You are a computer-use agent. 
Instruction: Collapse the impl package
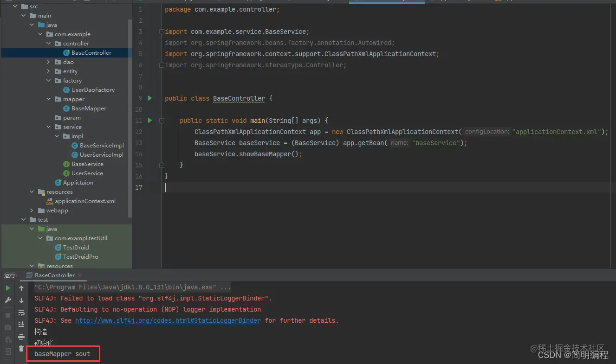click(x=57, y=136)
